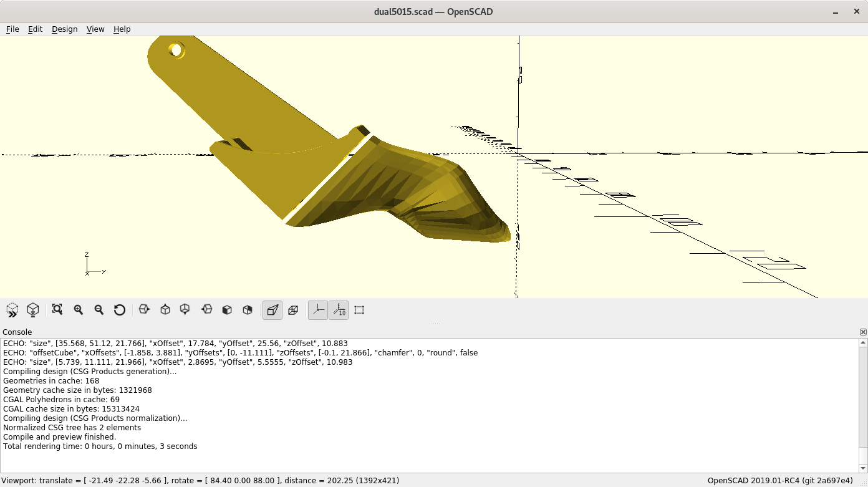Click the Console scrollbar down arrow
The height and width of the screenshot is (487, 868).
pyautogui.click(x=863, y=468)
